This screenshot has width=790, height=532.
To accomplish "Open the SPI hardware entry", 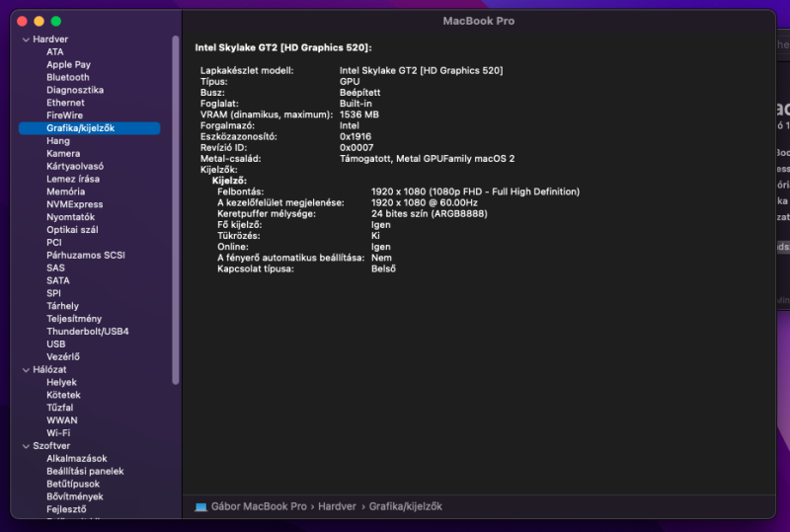I will coord(53,293).
